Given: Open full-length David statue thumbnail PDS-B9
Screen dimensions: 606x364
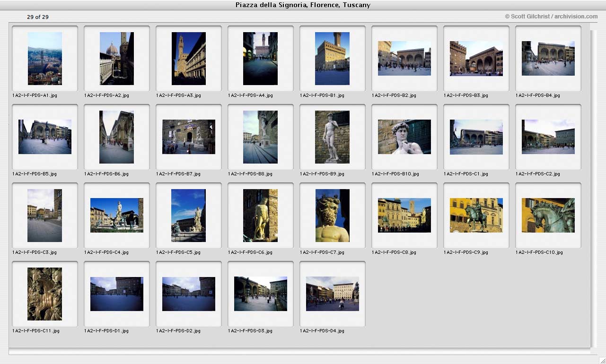Looking at the screenshot, I should (333, 137).
